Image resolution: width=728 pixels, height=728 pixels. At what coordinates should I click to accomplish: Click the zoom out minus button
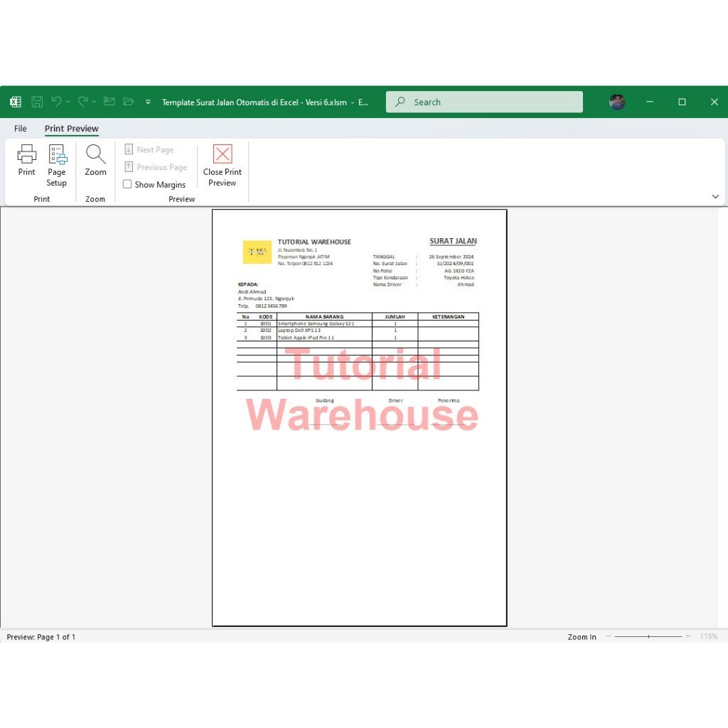[x=609, y=636]
